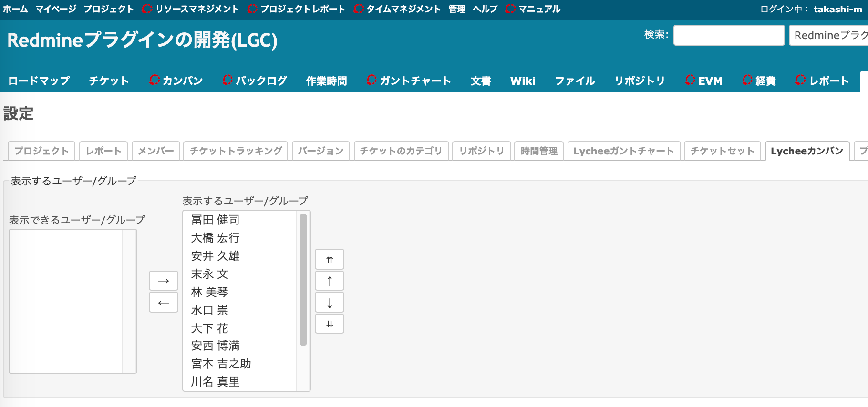Open the Lycheeガントチャート settings tab
This screenshot has width=868, height=407.
[x=623, y=151]
